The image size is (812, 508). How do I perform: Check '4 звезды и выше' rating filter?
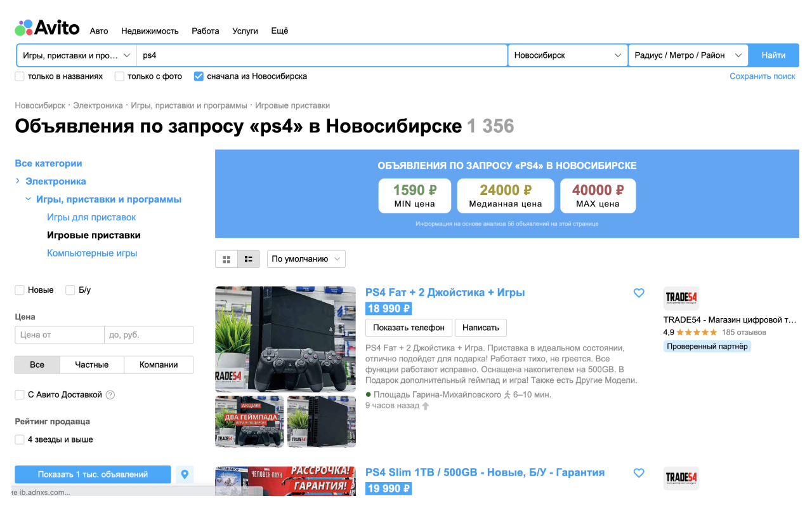[20, 439]
